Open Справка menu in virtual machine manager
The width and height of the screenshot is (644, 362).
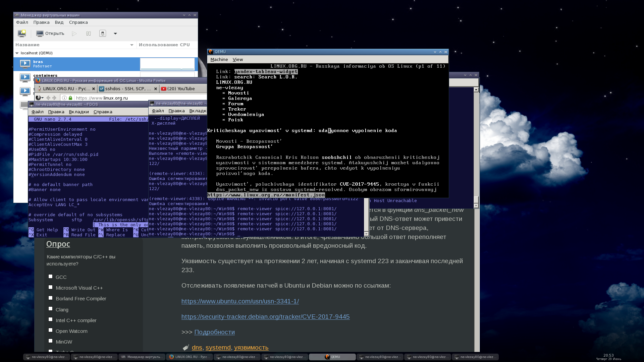point(78,22)
